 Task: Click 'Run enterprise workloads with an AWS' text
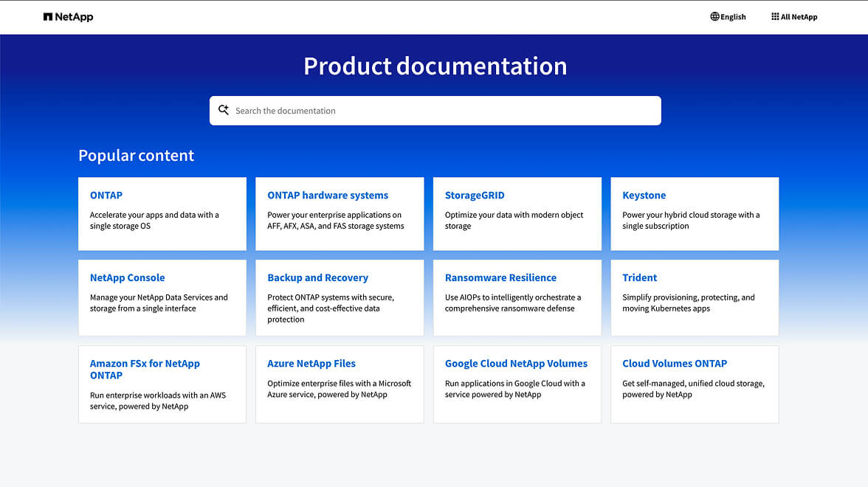click(x=158, y=401)
